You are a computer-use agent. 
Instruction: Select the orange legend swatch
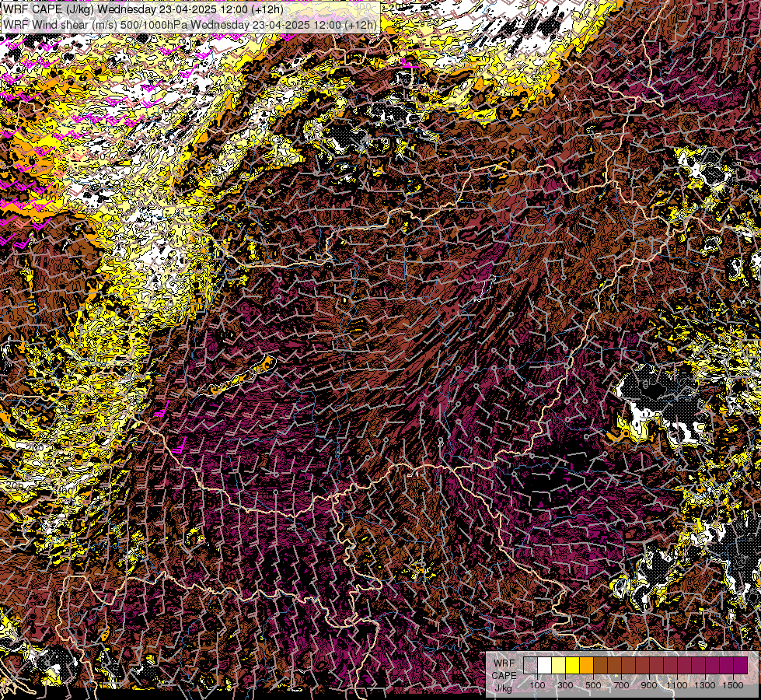[x=586, y=665]
